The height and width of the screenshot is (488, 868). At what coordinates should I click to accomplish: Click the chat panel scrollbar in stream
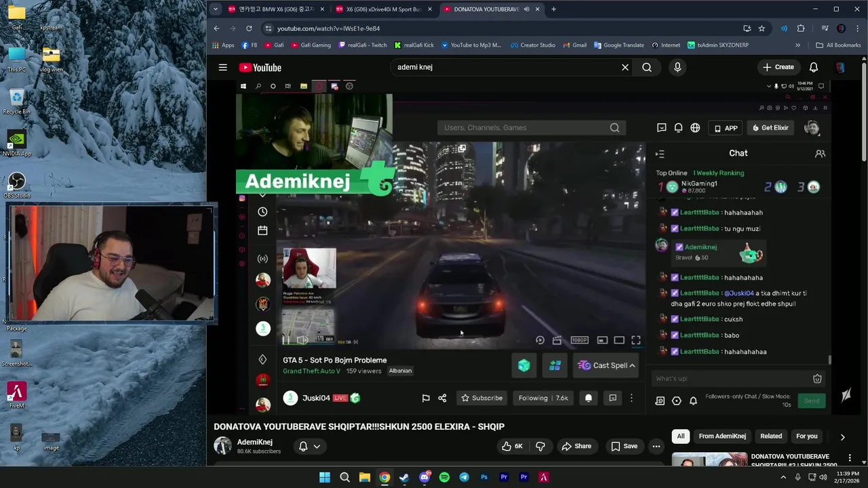pyautogui.click(x=830, y=360)
